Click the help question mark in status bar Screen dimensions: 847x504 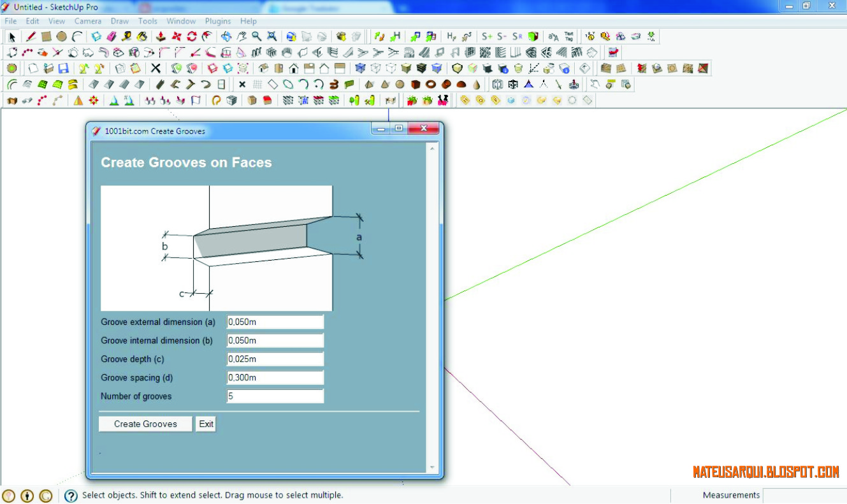(71, 496)
